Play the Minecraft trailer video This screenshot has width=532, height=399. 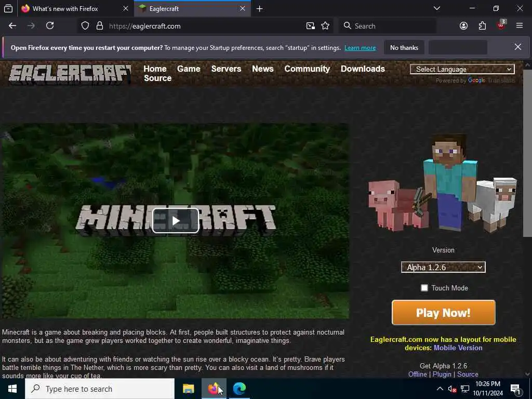tap(176, 221)
